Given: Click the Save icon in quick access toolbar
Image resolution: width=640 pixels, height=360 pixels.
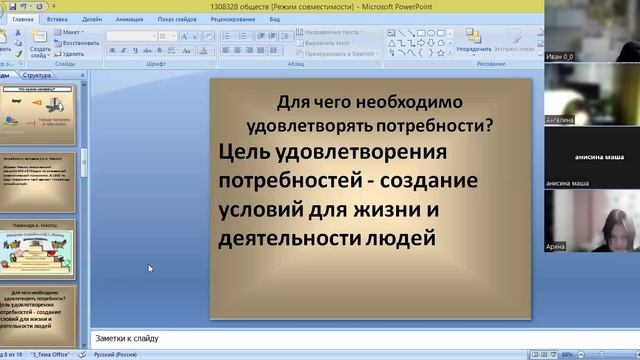Looking at the screenshot, I should [x=12, y=6].
